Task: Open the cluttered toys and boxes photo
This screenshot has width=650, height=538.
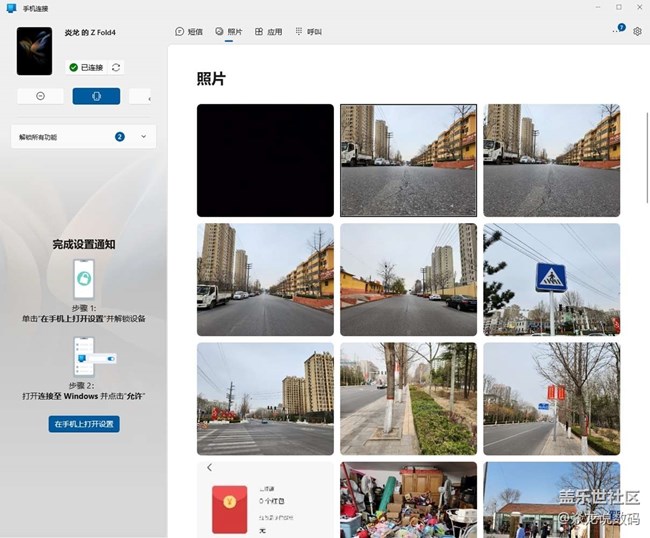Action: click(x=408, y=499)
